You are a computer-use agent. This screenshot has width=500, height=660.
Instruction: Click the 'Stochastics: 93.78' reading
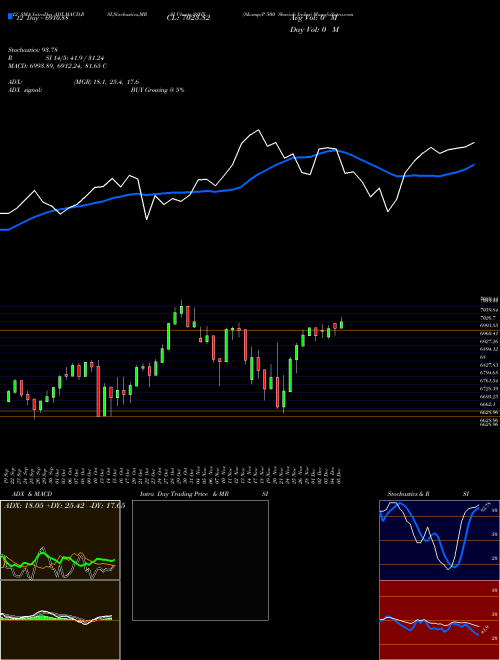[x=32, y=50]
